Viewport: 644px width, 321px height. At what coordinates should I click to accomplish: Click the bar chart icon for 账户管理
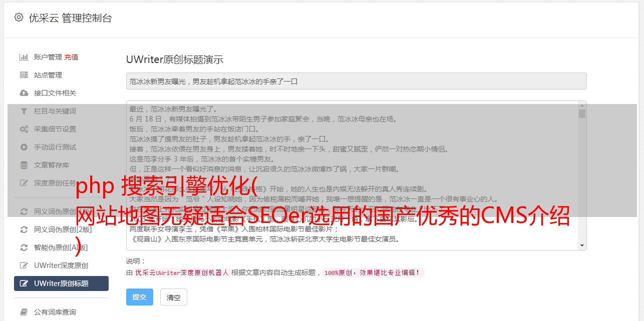pyautogui.click(x=24, y=57)
